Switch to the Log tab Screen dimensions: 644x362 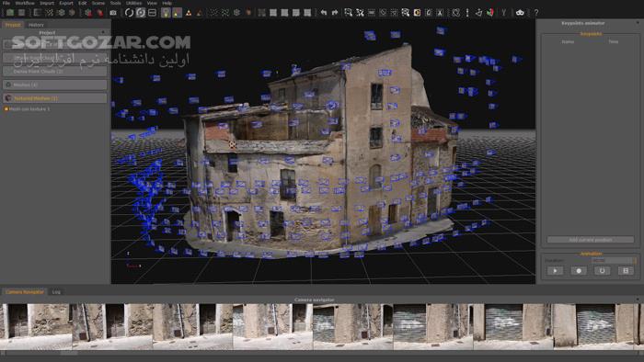[x=56, y=292]
